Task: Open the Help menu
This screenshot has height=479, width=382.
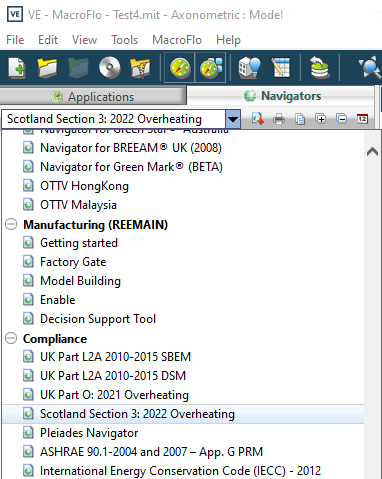Action: click(228, 40)
